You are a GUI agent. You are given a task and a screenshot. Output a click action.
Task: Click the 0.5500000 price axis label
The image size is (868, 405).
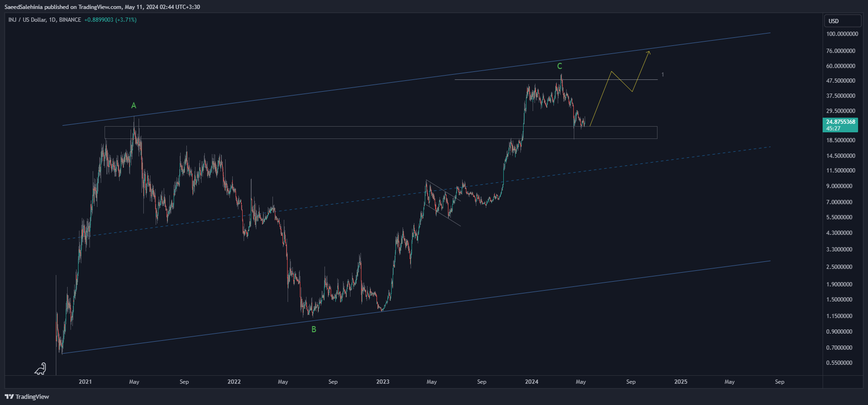[x=839, y=363]
